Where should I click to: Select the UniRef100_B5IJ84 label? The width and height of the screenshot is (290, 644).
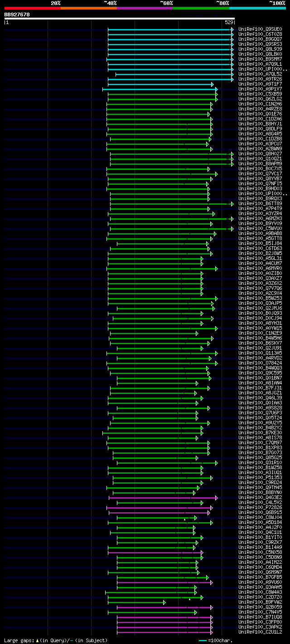tap(260, 244)
